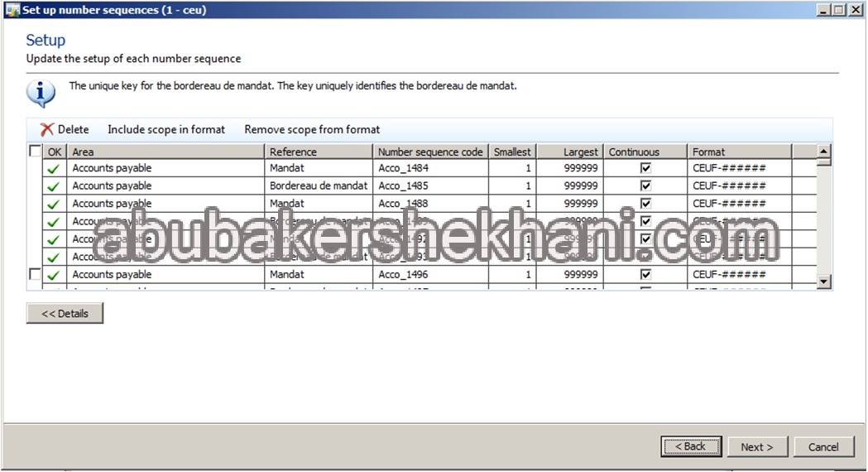The width and height of the screenshot is (868, 472).
Task: Uncheck Continuous for Acco_1485 row
Action: point(646,186)
